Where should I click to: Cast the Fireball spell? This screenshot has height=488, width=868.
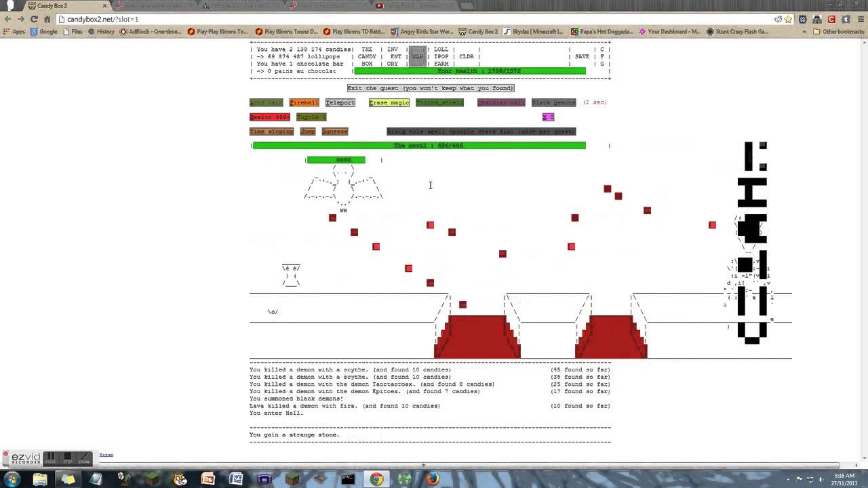[304, 102]
